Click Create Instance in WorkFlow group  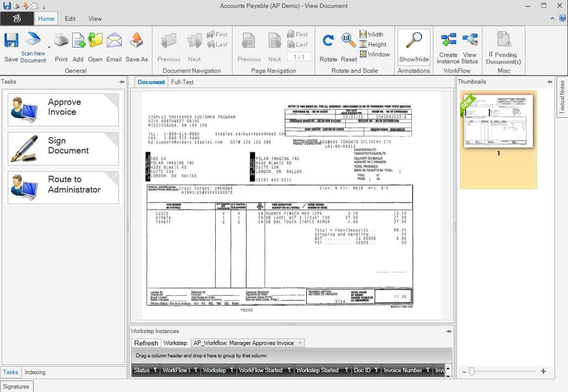click(448, 40)
